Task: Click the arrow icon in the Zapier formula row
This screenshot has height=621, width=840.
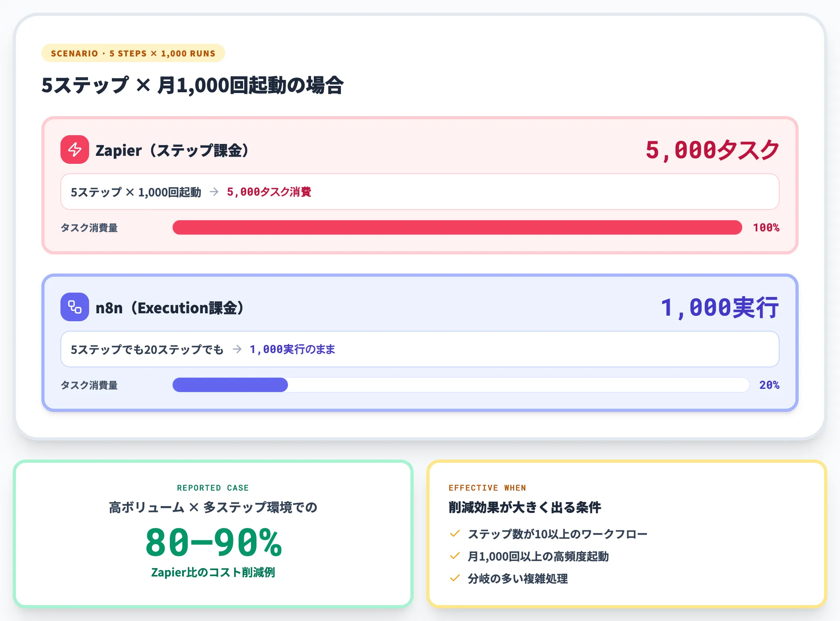Action: (x=214, y=192)
